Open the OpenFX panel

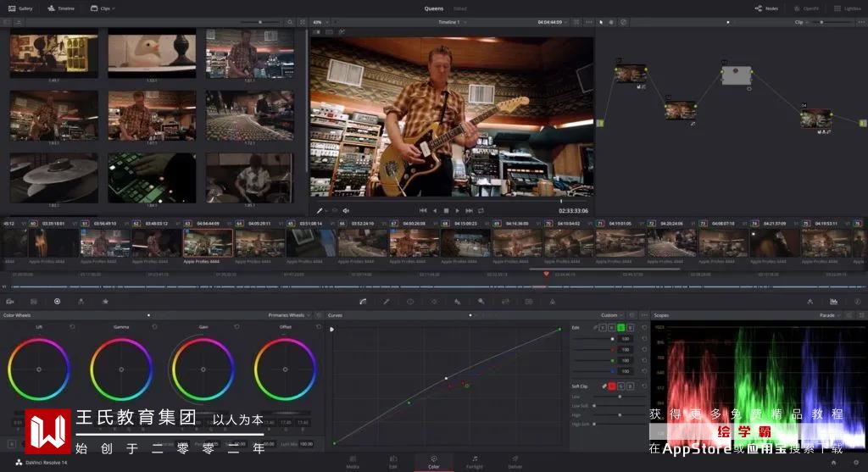(806, 8)
